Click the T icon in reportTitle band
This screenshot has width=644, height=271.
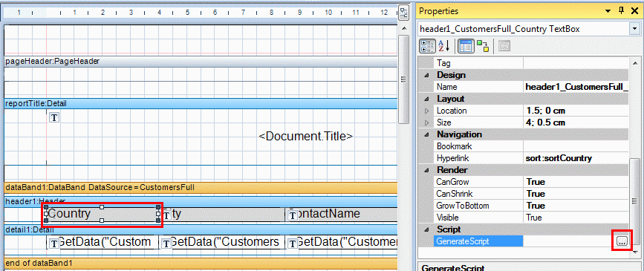click(x=53, y=117)
